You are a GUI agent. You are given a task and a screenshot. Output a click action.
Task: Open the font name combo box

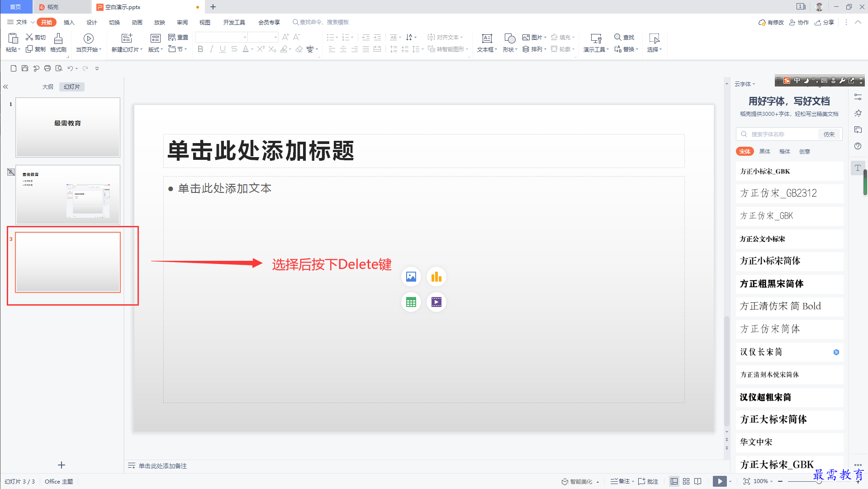point(221,37)
